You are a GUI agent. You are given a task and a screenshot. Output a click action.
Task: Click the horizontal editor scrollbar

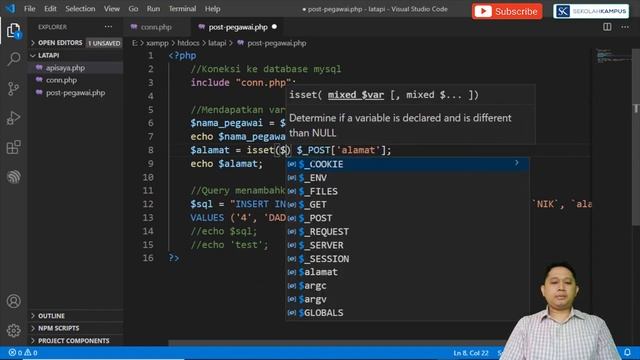click(x=337, y=343)
